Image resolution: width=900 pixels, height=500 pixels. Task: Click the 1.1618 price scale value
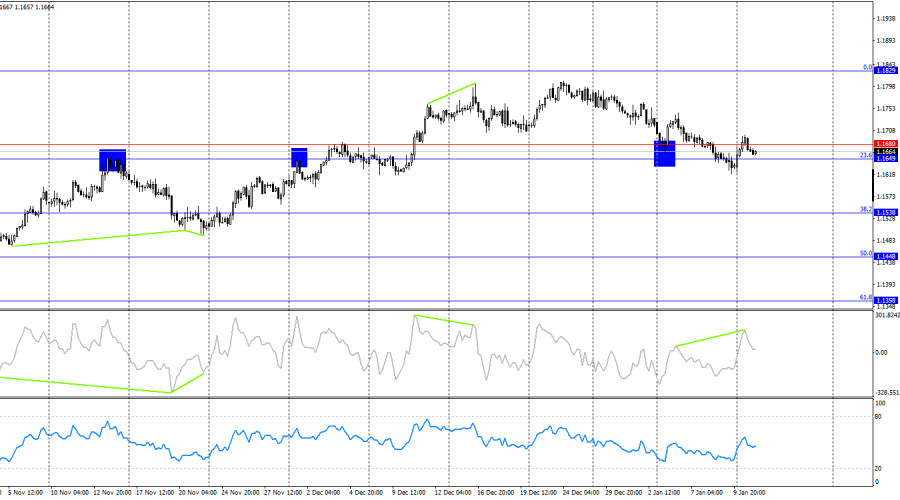(886, 175)
